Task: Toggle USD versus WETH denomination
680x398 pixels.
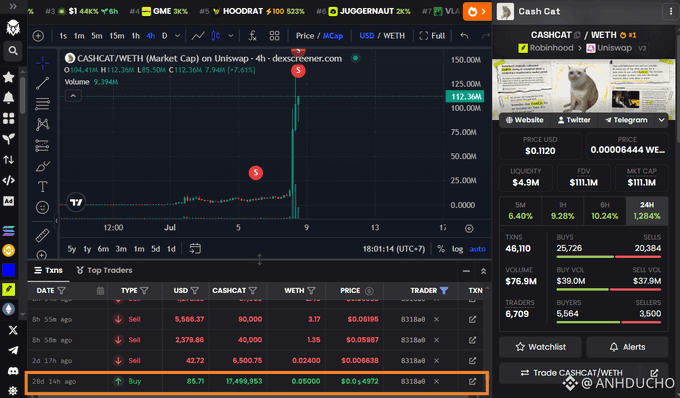Action: pyautogui.click(x=382, y=36)
